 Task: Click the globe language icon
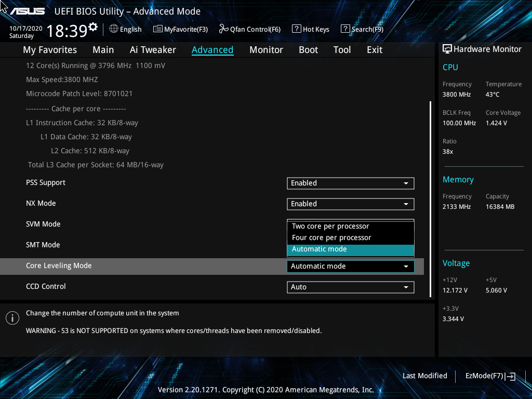pos(114,29)
